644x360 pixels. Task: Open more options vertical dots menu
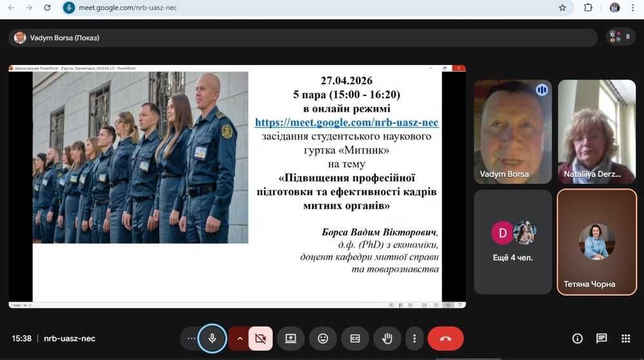(x=415, y=338)
